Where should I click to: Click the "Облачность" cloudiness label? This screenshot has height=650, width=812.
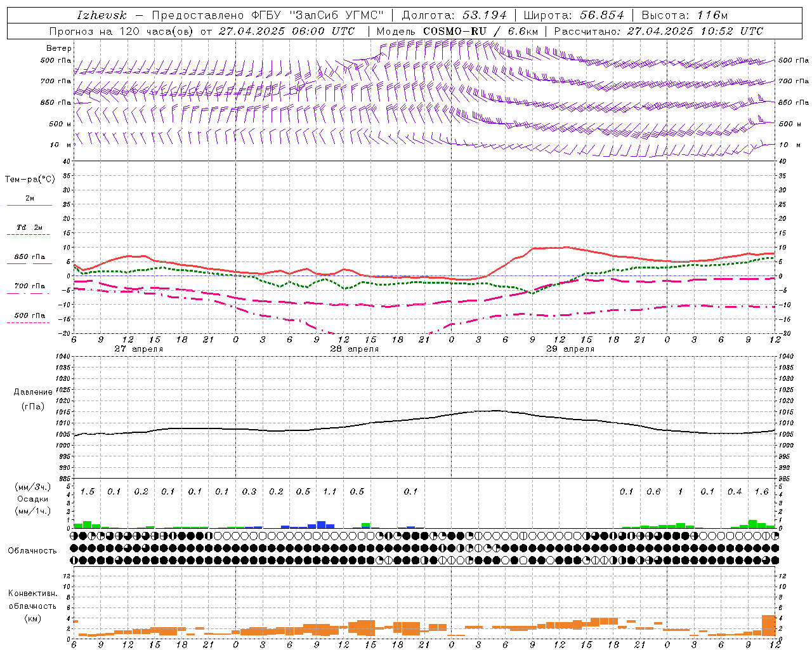32,550
